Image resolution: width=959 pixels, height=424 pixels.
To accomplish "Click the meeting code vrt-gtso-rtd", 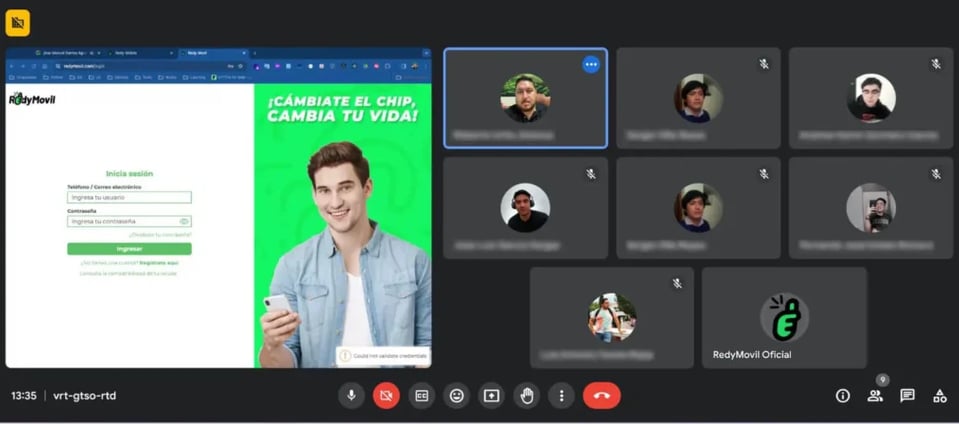I will (x=84, y=396).
